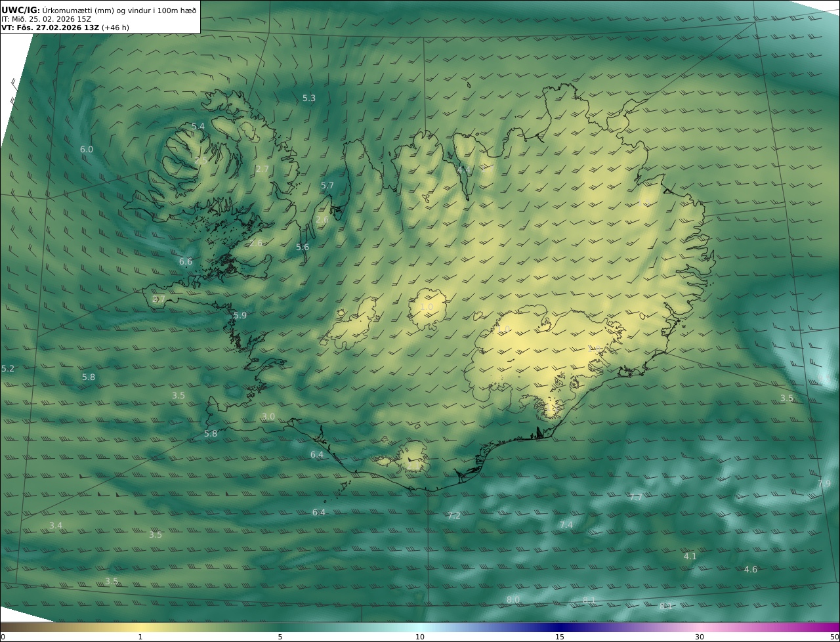Click the '7.4' value on the map

pos(566,525)
